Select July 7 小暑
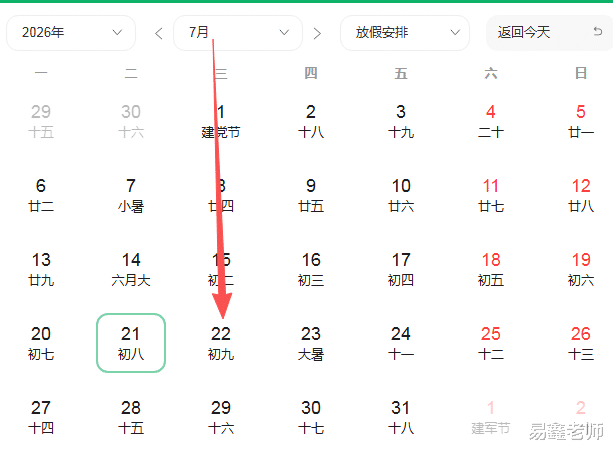This screenshot has width=613, height=452. tap(131, 196)
